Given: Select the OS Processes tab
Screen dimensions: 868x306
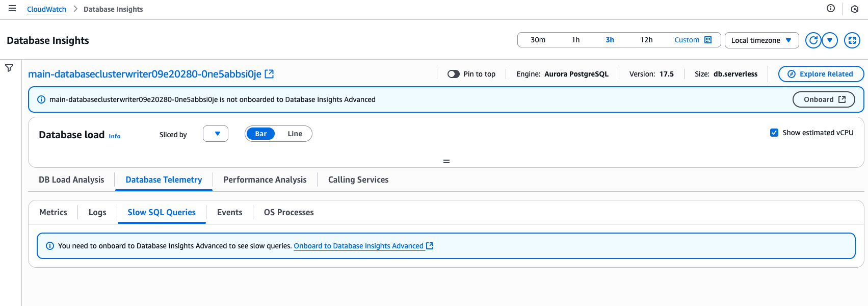Looking at the screenshot, I should point(288,212).
